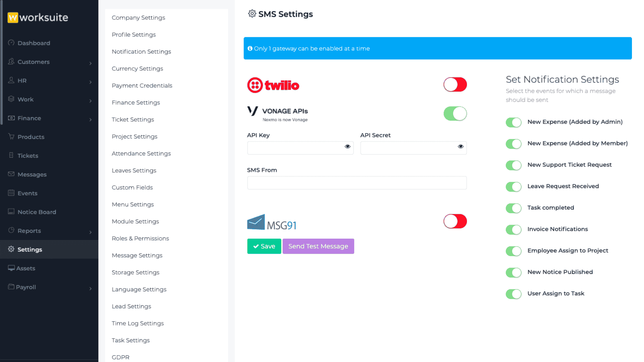Open Message Settings menu item

point(137,255)
